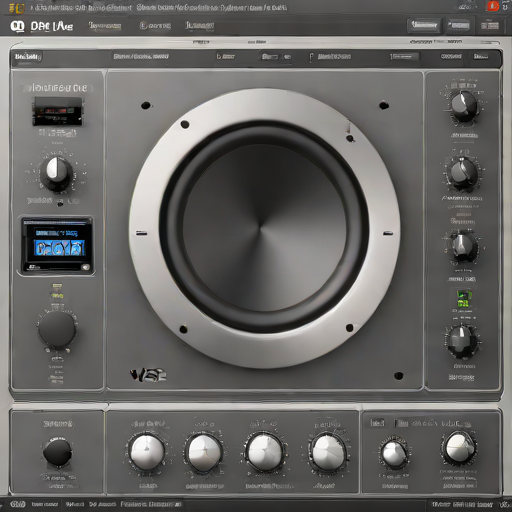Click the first of three app bar right-side buttons
This screenshot has height=512, width=512.
(424, 25)
